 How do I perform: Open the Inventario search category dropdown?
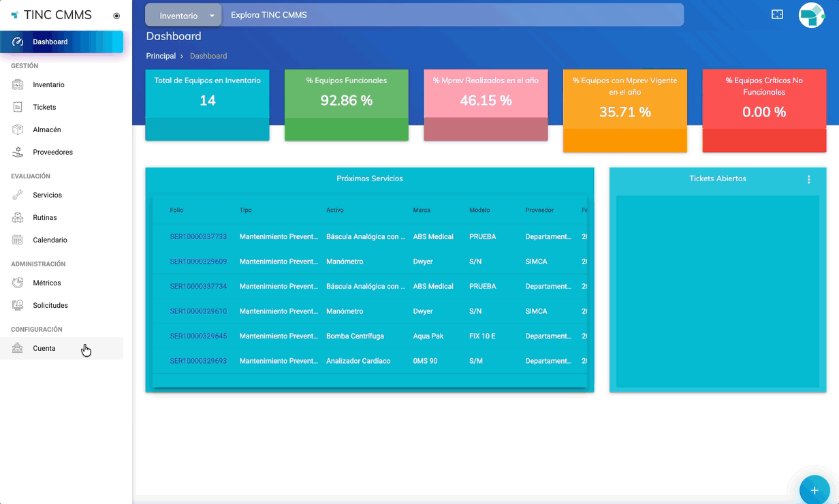coord(184,16)
